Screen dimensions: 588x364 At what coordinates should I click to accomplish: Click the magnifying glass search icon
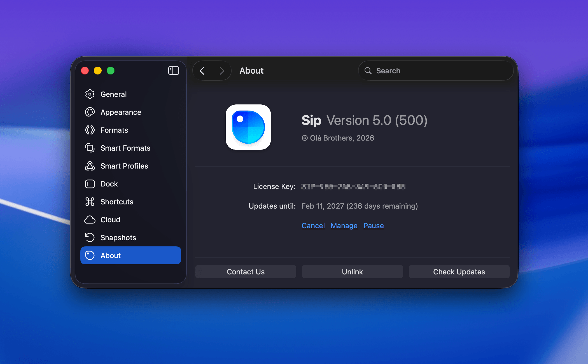click(368, 71)
